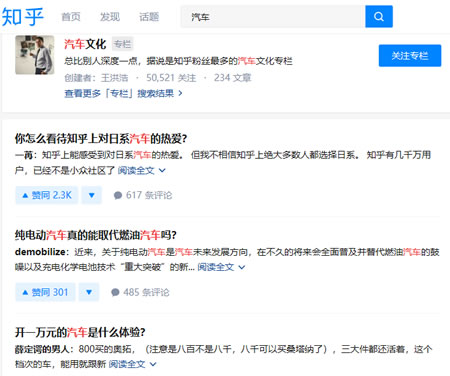Click author name 一苒
450x376 pixels.
click(23, 155)
